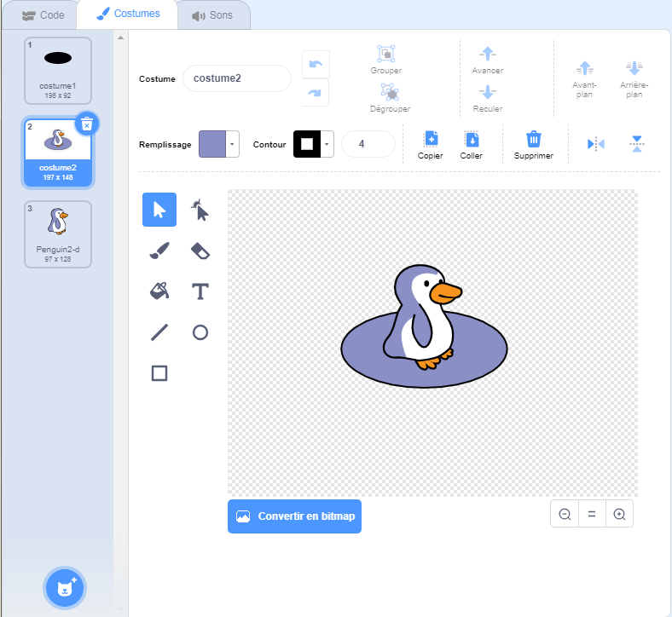Select the Circle tool

[200, 332]
